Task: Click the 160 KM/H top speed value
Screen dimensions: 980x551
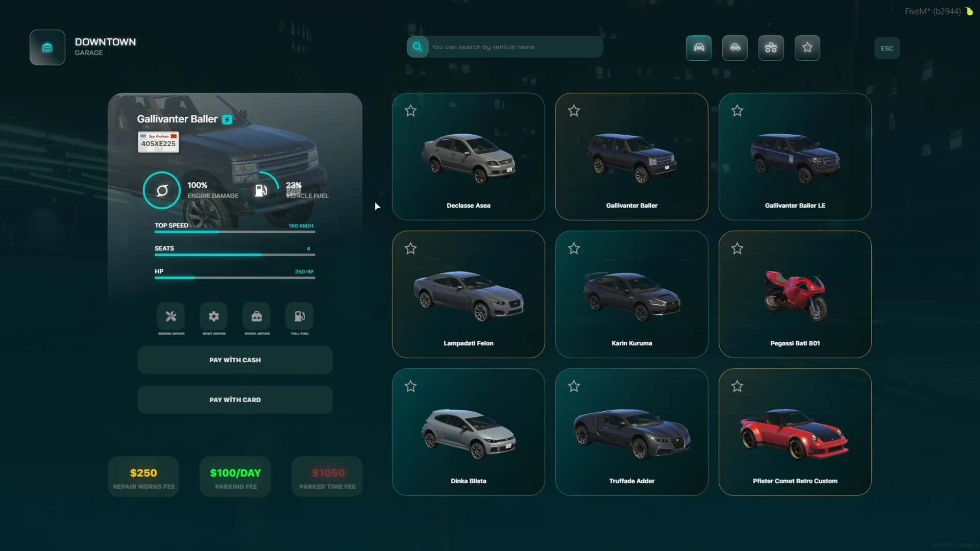Action: coord(301,226)
